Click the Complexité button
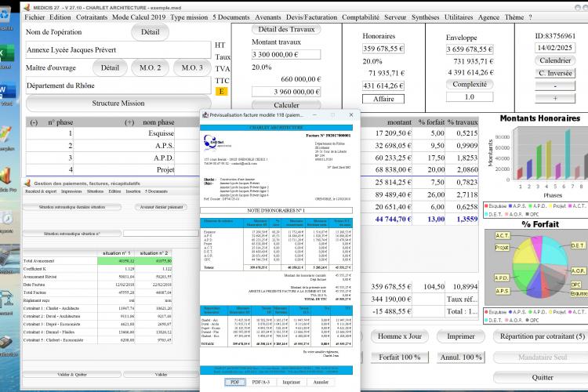This screenshot has height=392, width=588. (x=470, y=85)
